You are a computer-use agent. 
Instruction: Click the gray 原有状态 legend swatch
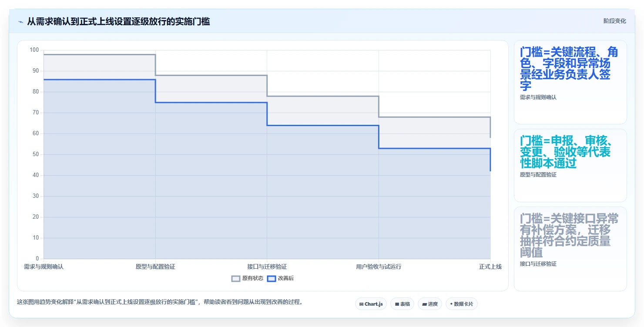tap(236, 278)
